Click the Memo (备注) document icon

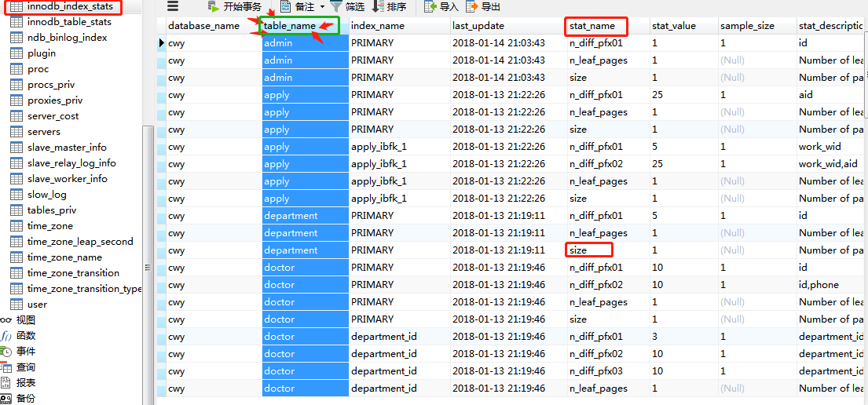point(286,6)
